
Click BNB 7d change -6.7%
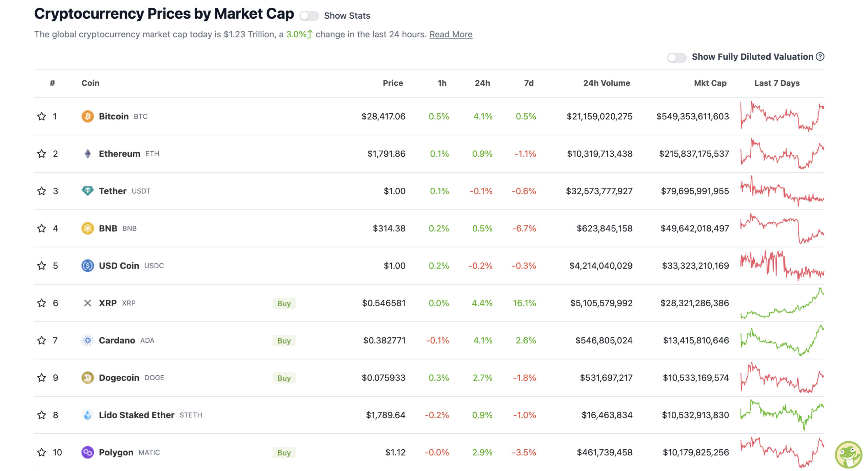pos(524,228)
